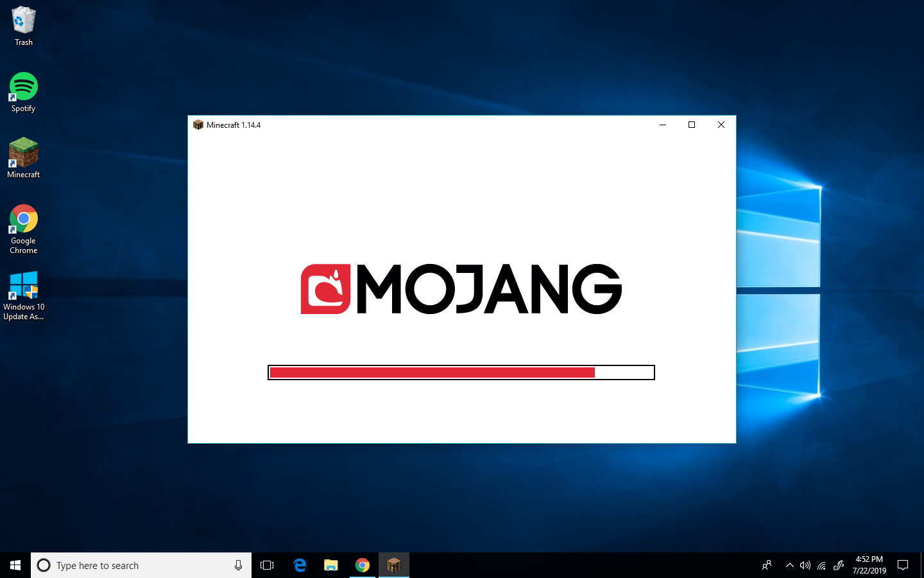
Task: Activate the microphone in the search box
Action: [x=238, y=565]
